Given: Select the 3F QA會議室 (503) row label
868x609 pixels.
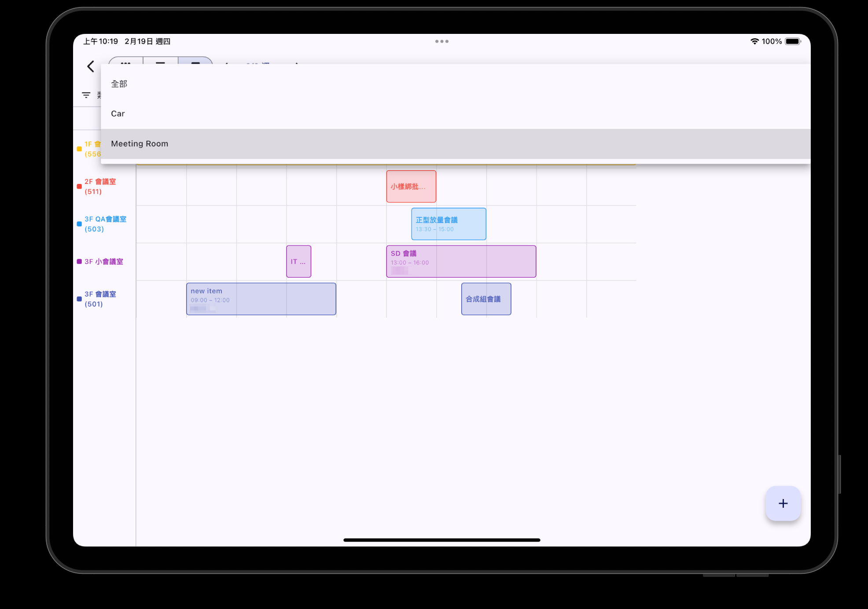Looking at the screenshot, I should [105, 224].
